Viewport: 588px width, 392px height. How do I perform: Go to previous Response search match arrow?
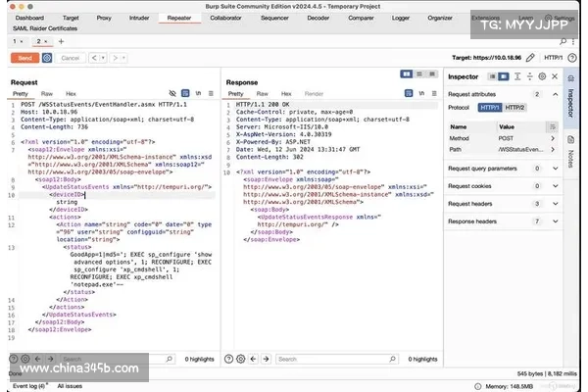[254, 359]
